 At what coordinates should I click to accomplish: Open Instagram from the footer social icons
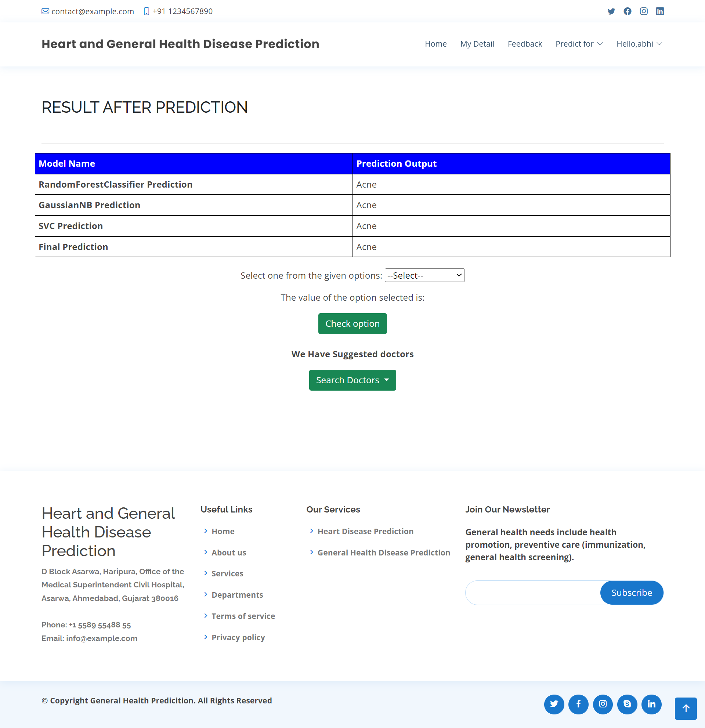(603, 704)
